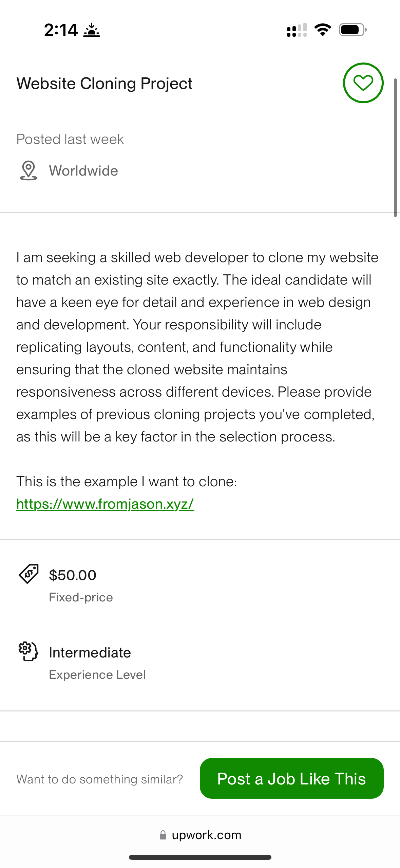The width and height of the screenshot is (400, 868).
Task: Tap the location pin icon
Action: click(28, 170)
